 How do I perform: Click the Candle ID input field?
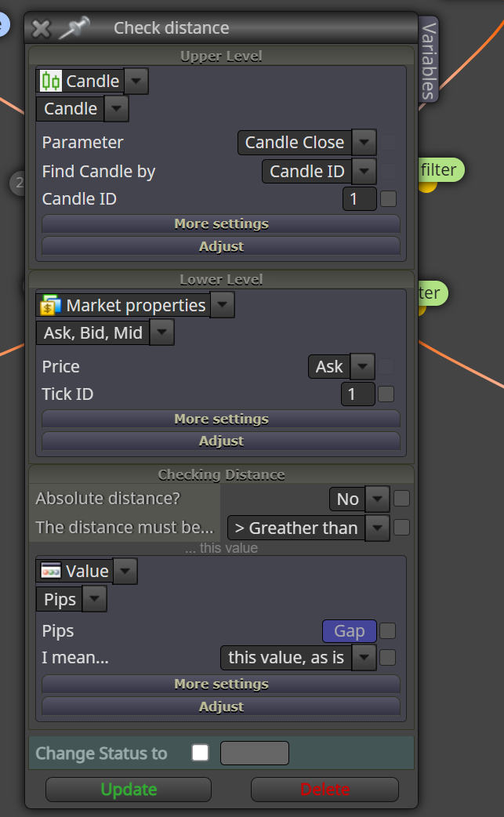(359, 198)
